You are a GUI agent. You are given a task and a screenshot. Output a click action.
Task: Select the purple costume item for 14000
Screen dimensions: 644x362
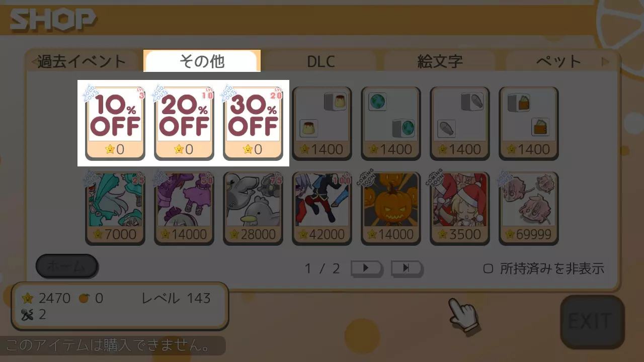pyautogui.click(x=184, y=208)
